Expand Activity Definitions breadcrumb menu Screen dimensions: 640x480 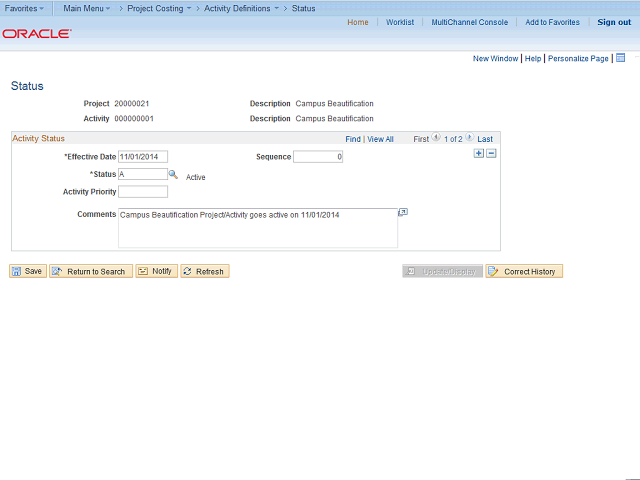[x=241, y=8]
